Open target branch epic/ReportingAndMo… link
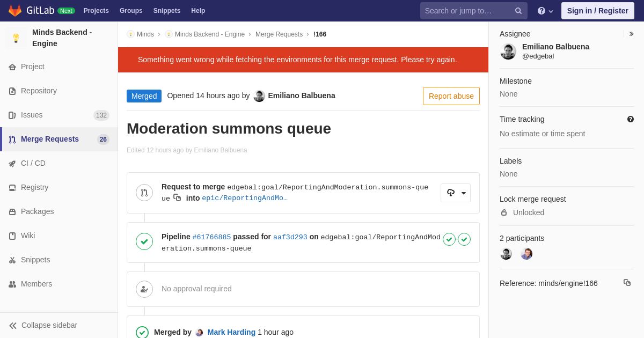 [245, 198]
